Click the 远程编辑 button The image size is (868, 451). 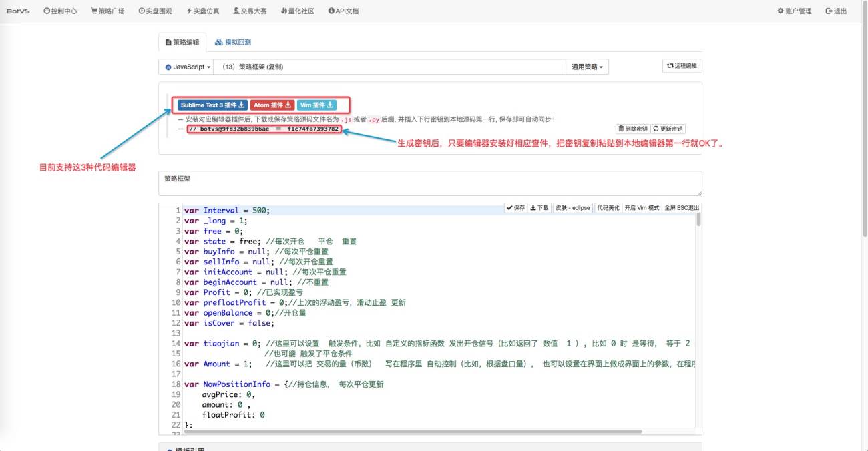(x=682, y=66)
